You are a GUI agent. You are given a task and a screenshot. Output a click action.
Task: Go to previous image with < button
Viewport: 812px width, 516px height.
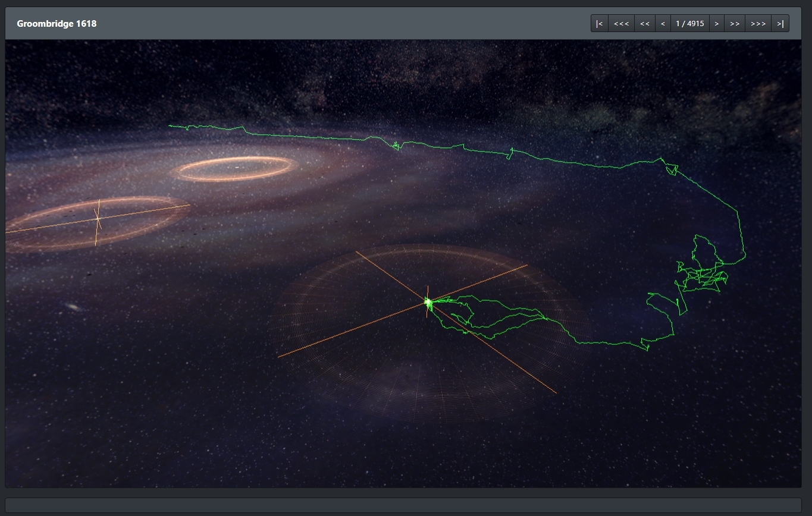pyautogui.click(x=663, y=24)
